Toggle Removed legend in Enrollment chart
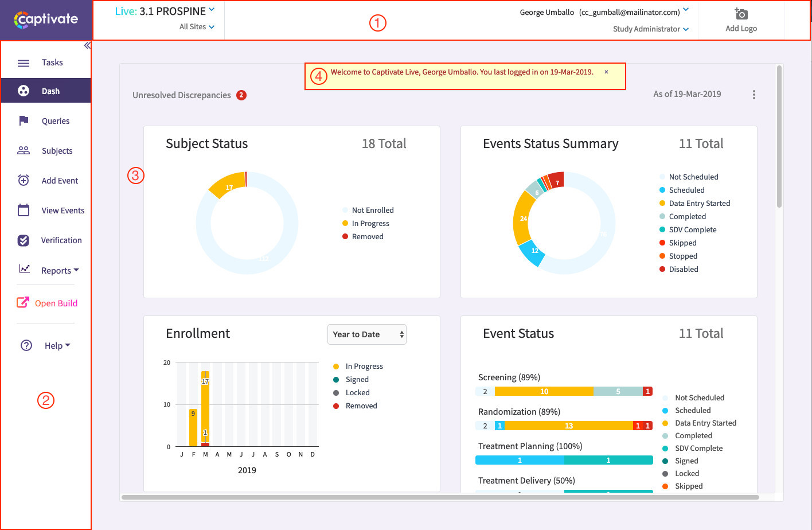 [361, 406]
